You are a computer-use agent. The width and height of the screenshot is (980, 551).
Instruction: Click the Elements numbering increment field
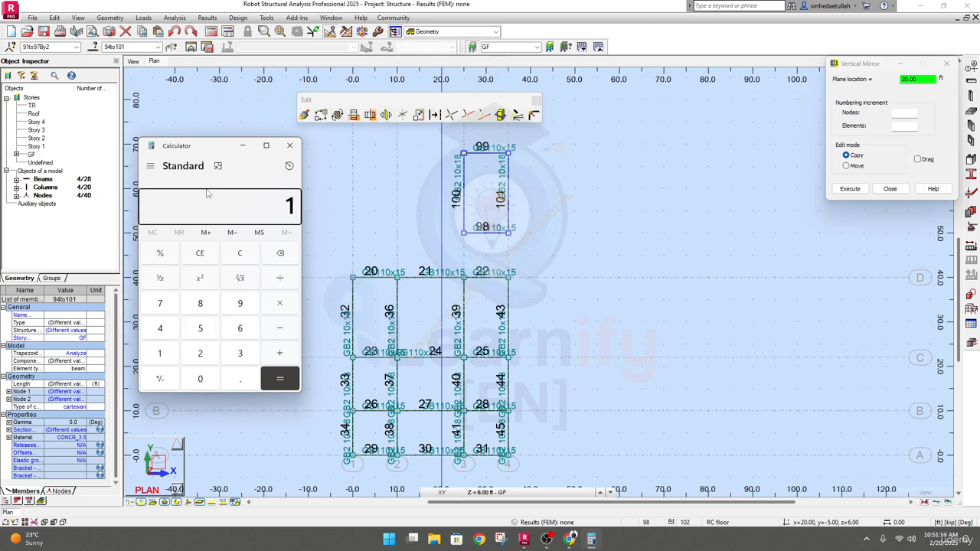pyautogui.click(x=904, y=126)
